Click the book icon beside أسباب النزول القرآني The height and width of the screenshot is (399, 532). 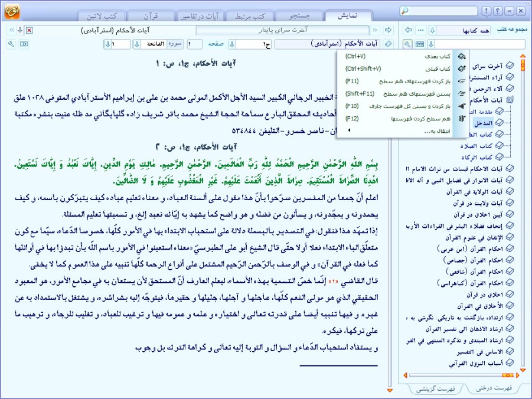point(510,363)
